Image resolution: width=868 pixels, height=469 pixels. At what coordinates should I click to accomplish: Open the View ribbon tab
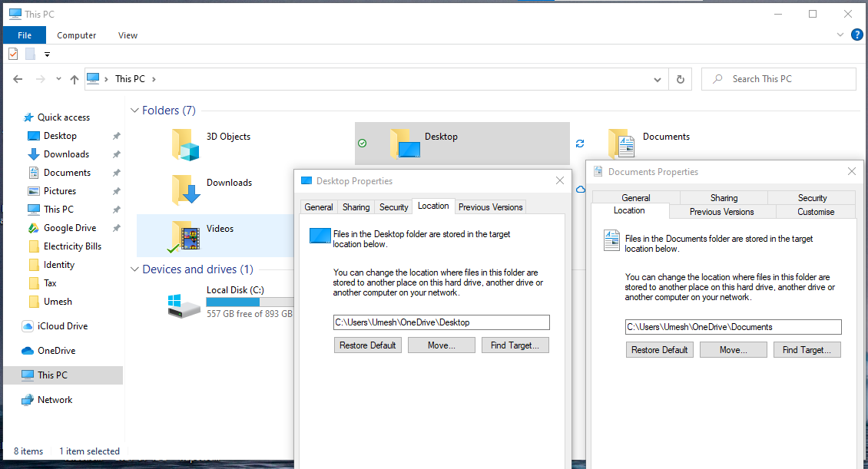128,35
